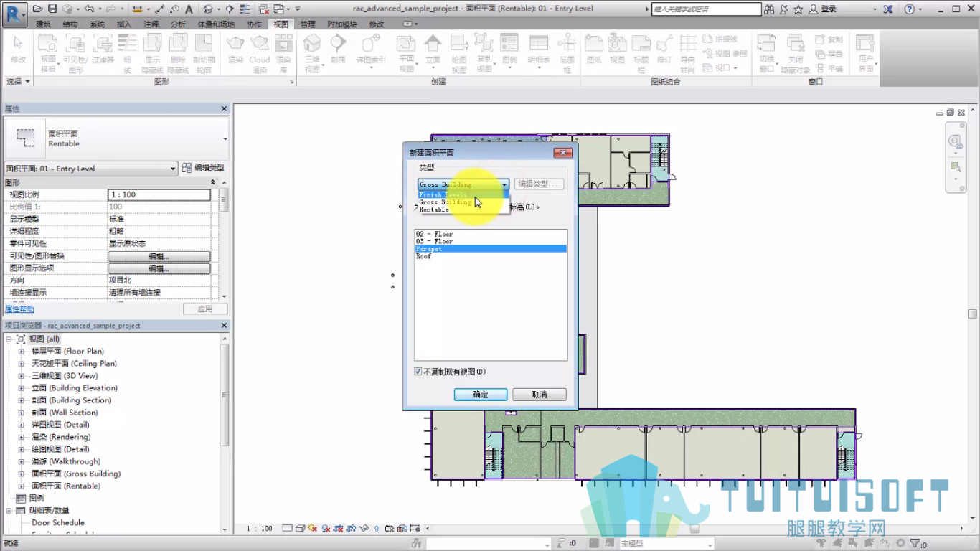Click the Cloud 渲染 ribbon icon
The image size is (980, 551).
259,53
